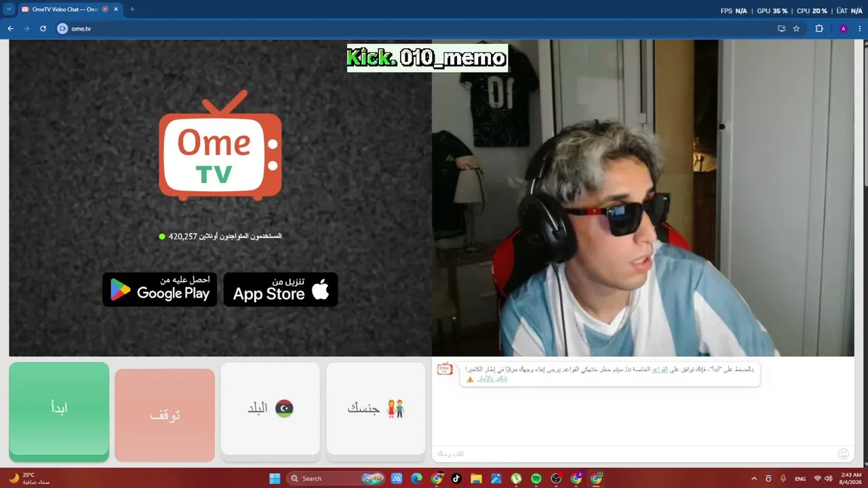Click the browser back arrow

coord(10,28)
